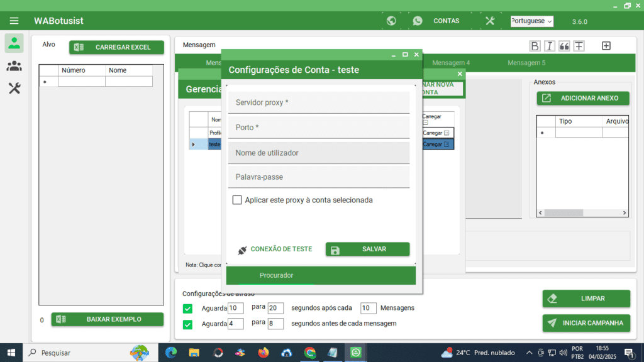The height and width of the screenshot is (362, 644).
Task: Click CONEXÃO DE TESTE
Action: click(x=275, y=249)
